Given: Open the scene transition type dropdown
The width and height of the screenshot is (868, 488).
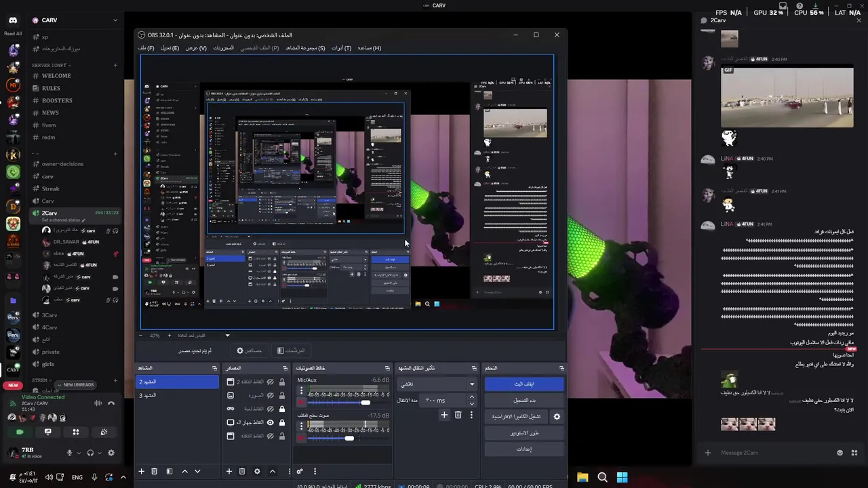Looking at the screenshot, I should [x=436, y=384].
